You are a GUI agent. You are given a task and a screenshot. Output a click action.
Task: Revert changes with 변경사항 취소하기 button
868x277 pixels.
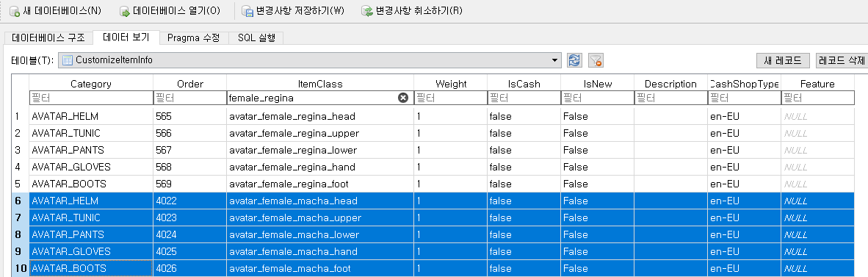[411, 10]
